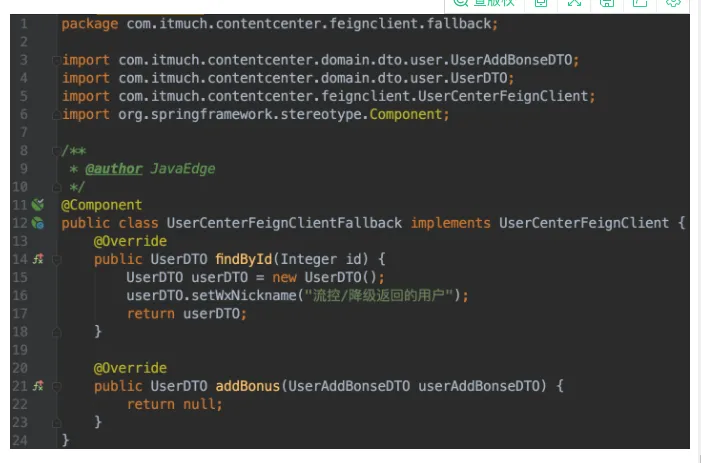
Task: Click the @Override annotation on line 20
Action: click(130, 368)
